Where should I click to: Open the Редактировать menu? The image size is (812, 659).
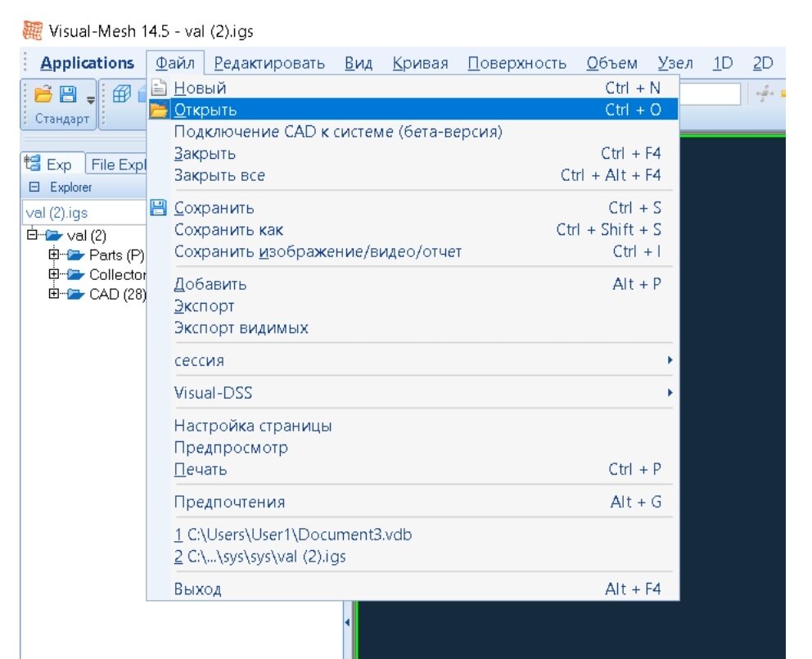[x=269, y=63]
